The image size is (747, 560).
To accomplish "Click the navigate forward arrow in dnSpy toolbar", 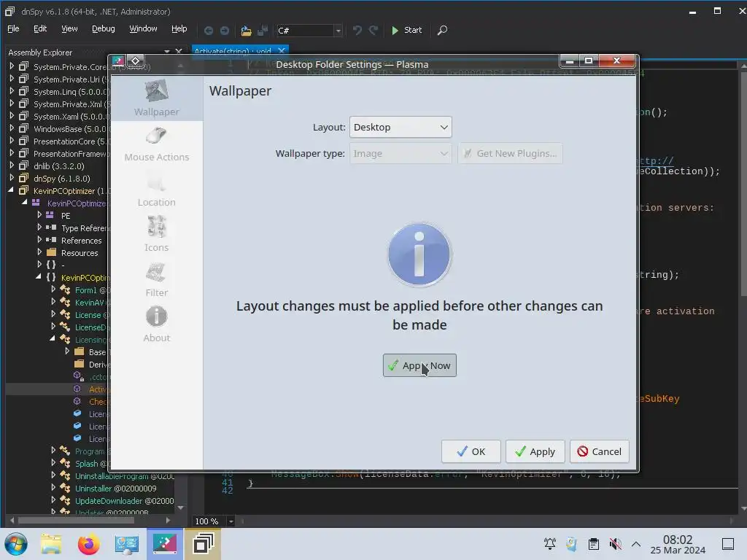I will (x=225, y=31).
